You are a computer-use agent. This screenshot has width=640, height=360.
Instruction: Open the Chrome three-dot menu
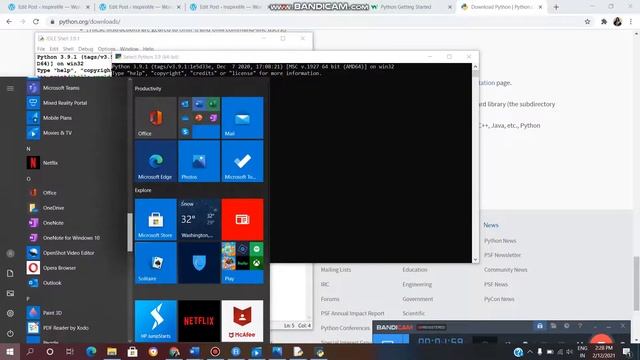pos(631,22)
